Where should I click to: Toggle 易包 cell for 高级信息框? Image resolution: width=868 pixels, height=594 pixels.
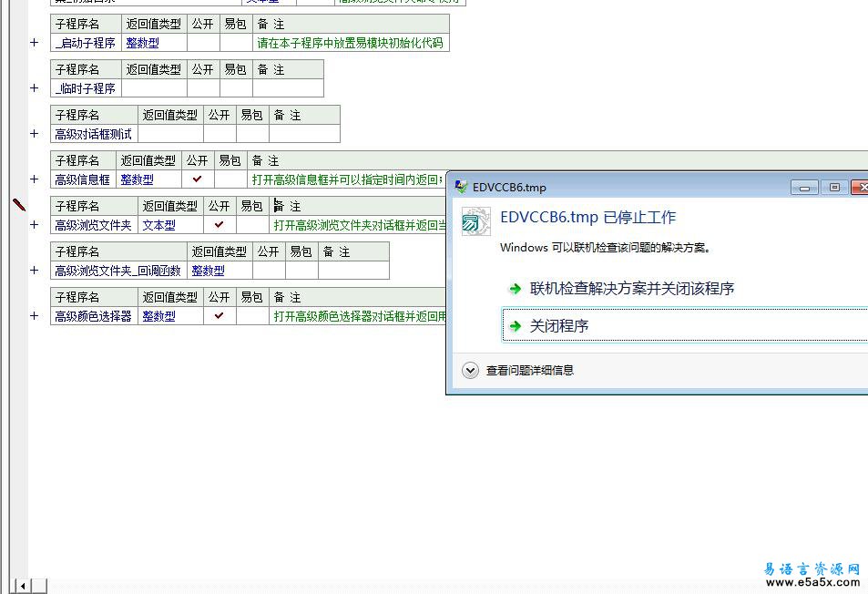(230, 179)
